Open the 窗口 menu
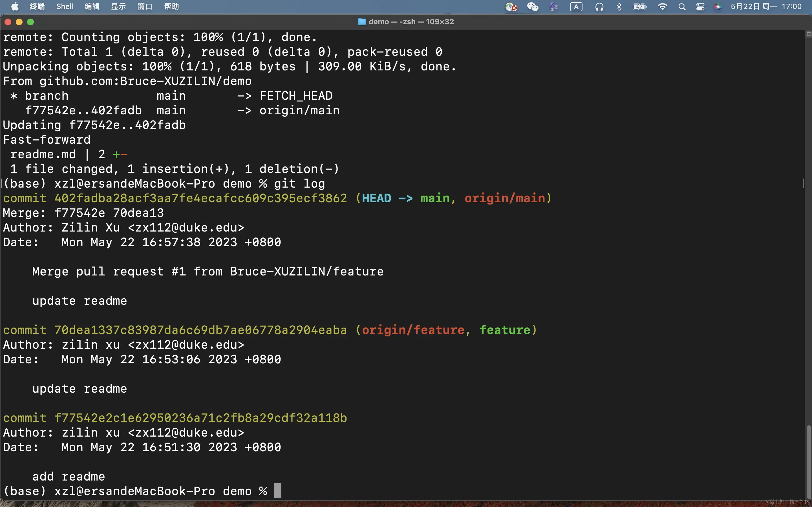Viewport: 812px width, 507px height. [x=145, y=7]
